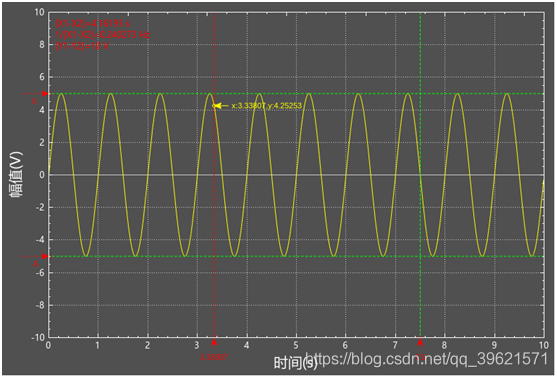
Task: Click the 1/[X1-X2]=0.240273 Hz readout
Action: (x=102, y=34)
